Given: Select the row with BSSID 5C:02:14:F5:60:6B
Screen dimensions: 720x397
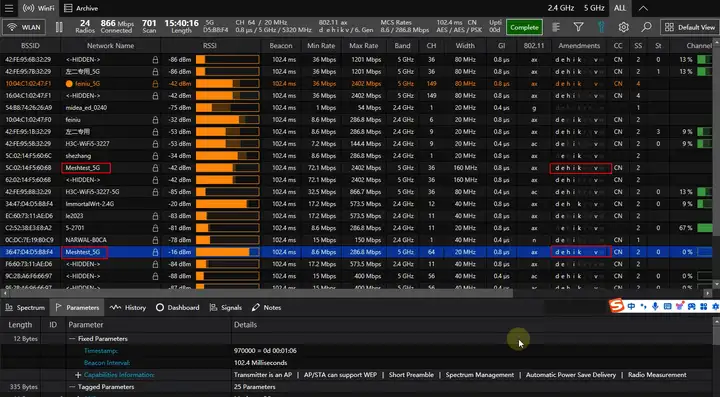Looking at the screenshot, I should [x=356, y=168].
